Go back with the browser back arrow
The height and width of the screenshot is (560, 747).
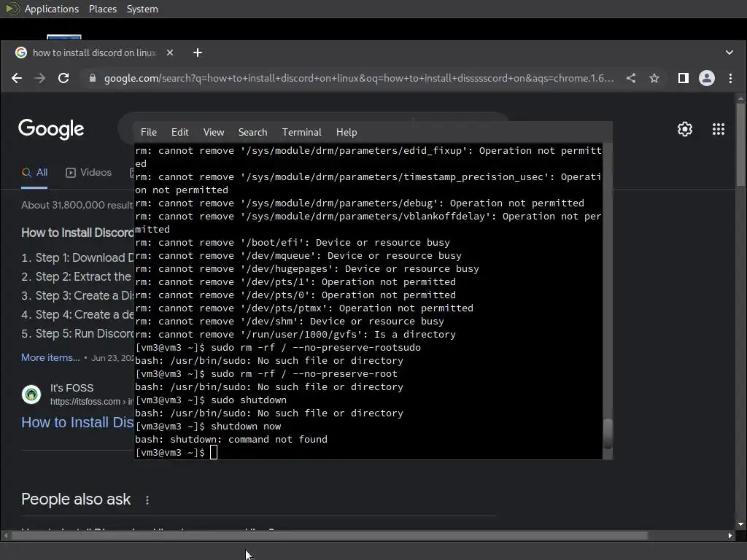pos(17,78)
